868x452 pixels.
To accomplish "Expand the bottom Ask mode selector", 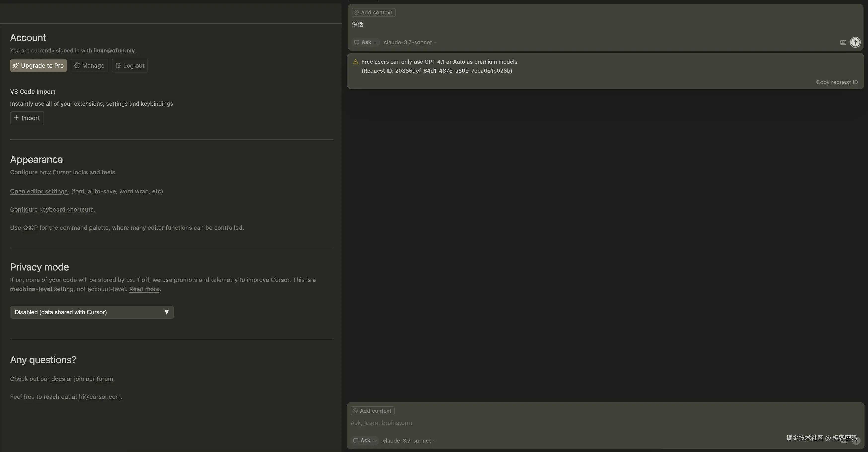I will (x=364, y=441).
